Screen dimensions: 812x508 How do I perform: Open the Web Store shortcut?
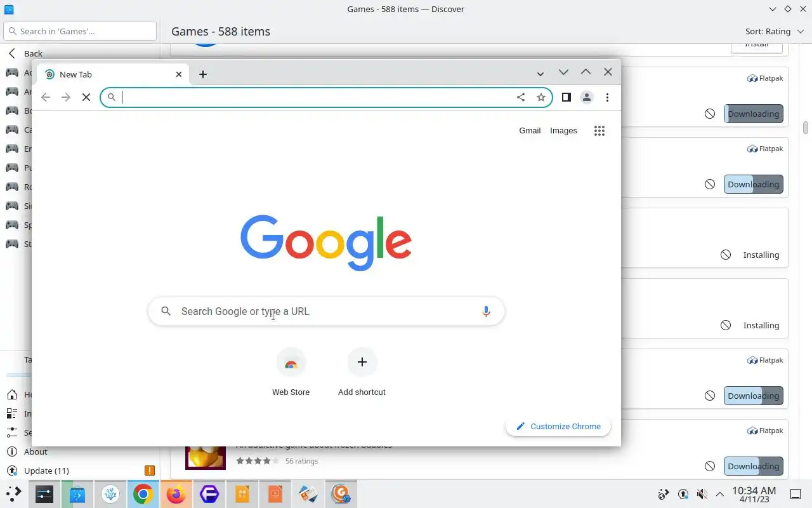point(291,373)
